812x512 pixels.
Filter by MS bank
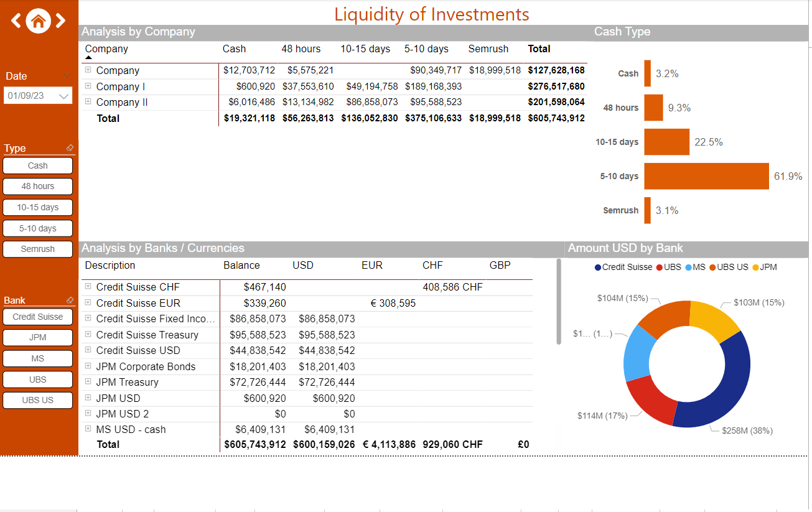click(38, 358)
